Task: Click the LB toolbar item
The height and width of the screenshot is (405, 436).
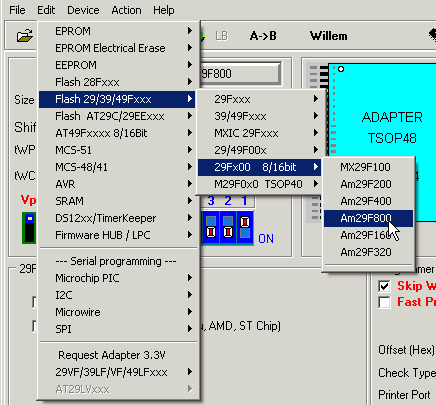Action: click(221, 36)
